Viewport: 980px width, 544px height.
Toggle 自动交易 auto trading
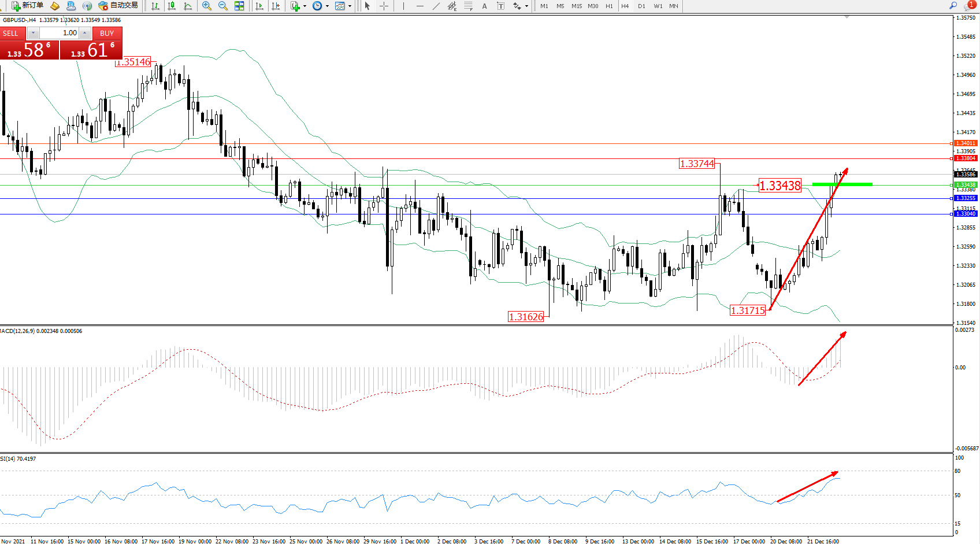point(118,6)
